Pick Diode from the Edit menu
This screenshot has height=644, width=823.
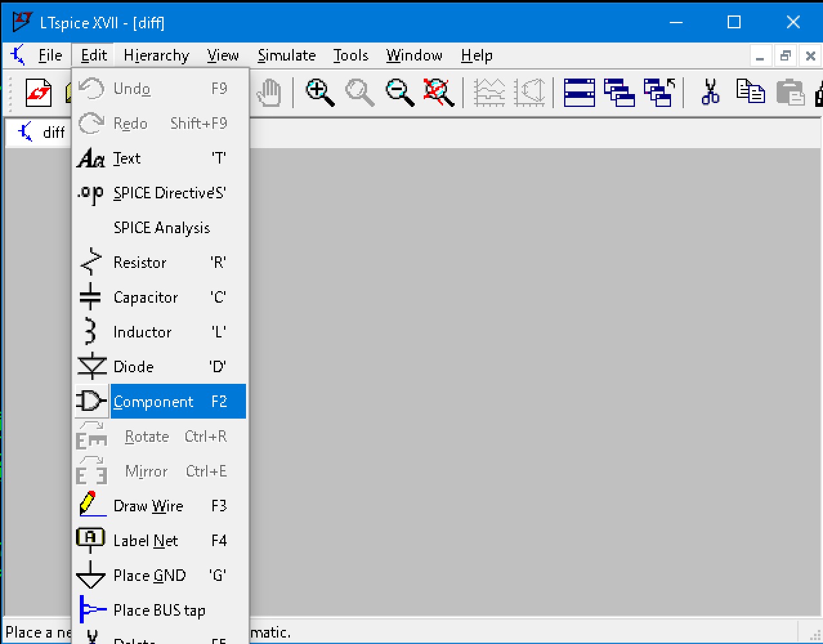tap(160, 366)
